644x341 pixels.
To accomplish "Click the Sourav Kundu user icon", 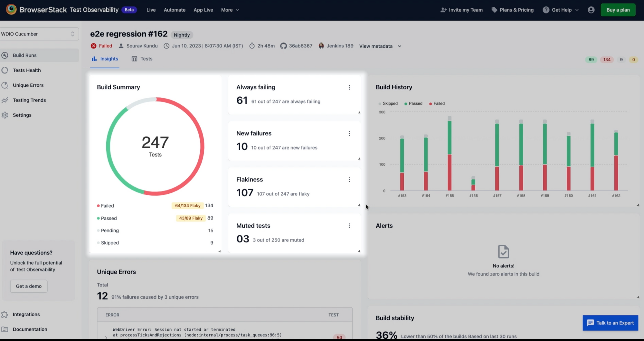I will coord(121,46).
